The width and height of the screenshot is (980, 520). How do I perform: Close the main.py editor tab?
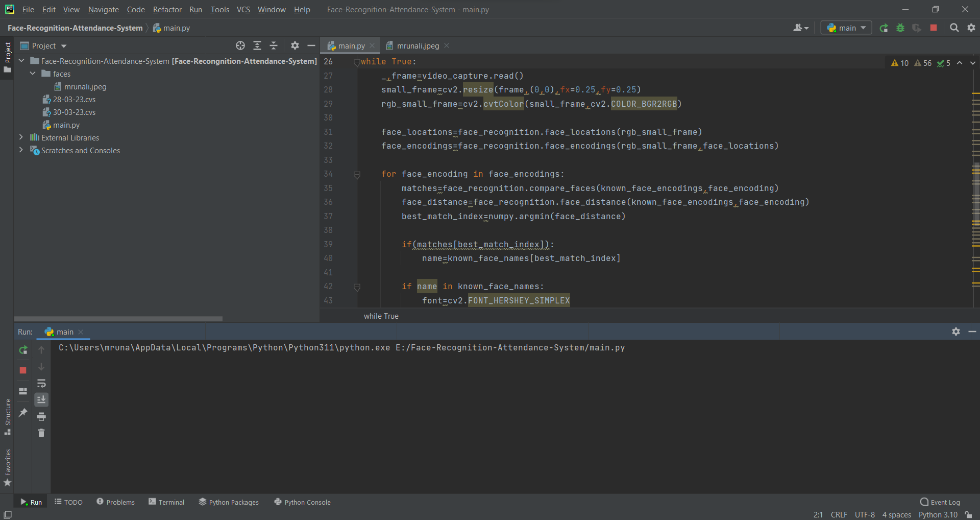(372, 45)
